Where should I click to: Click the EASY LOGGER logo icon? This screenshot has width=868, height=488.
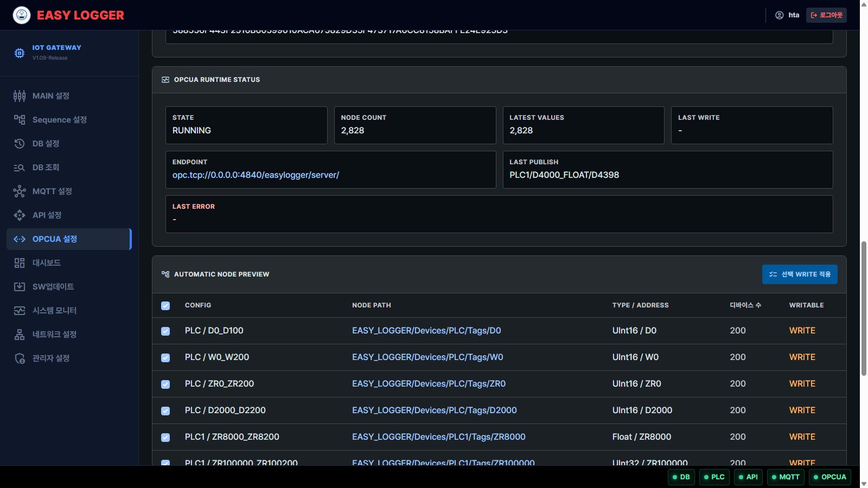point(22,15)
